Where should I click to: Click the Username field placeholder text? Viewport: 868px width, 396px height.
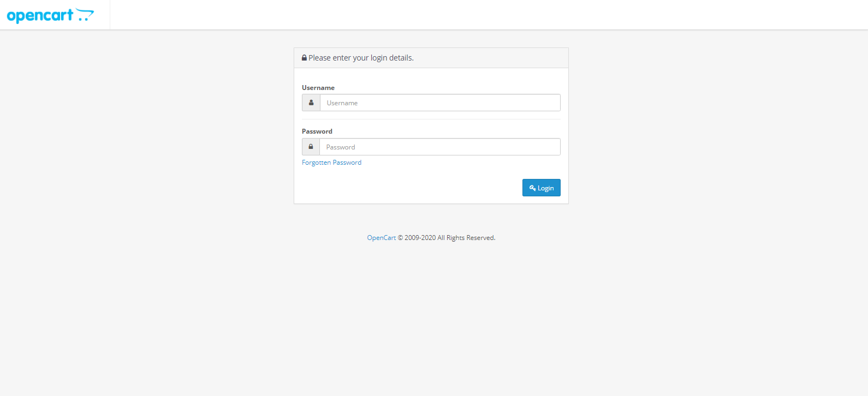click(x=342, y=103)
